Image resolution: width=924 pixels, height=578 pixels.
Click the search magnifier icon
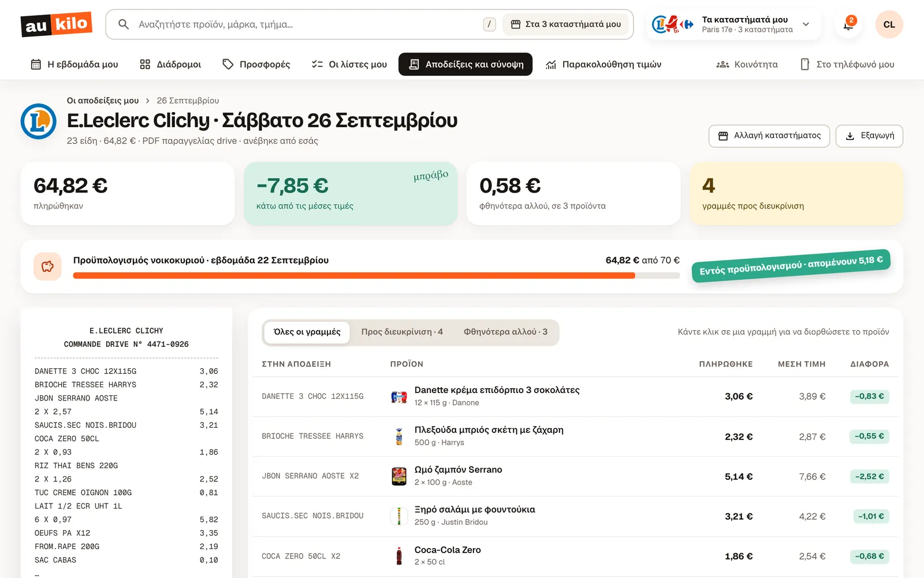point(123,24)
